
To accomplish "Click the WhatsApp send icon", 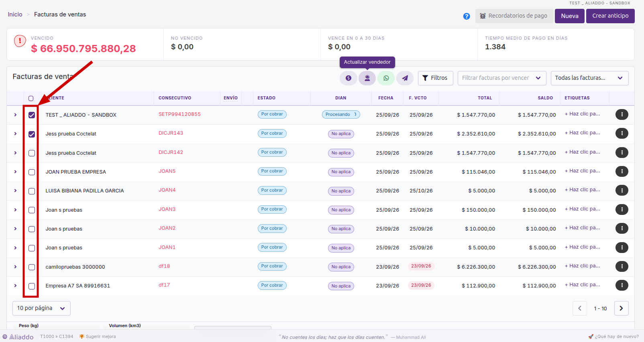I will coord(386,78).
